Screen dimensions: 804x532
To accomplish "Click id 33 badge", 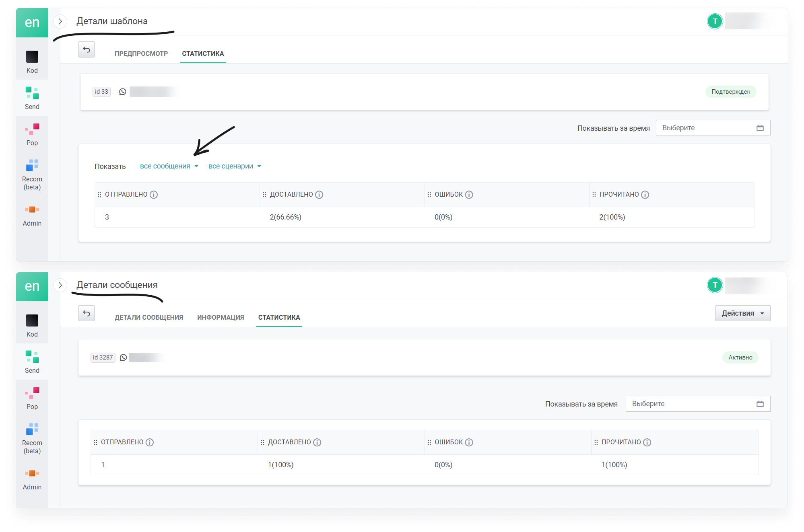I will 101,92.
